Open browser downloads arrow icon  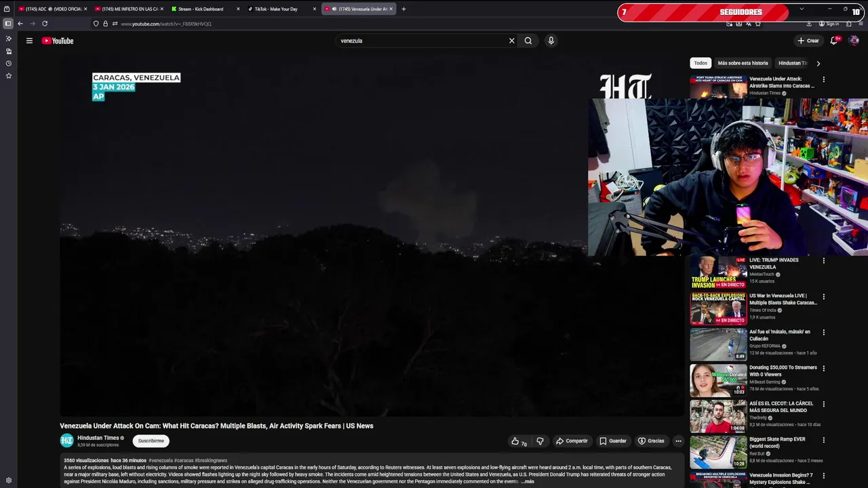point(809,24)
